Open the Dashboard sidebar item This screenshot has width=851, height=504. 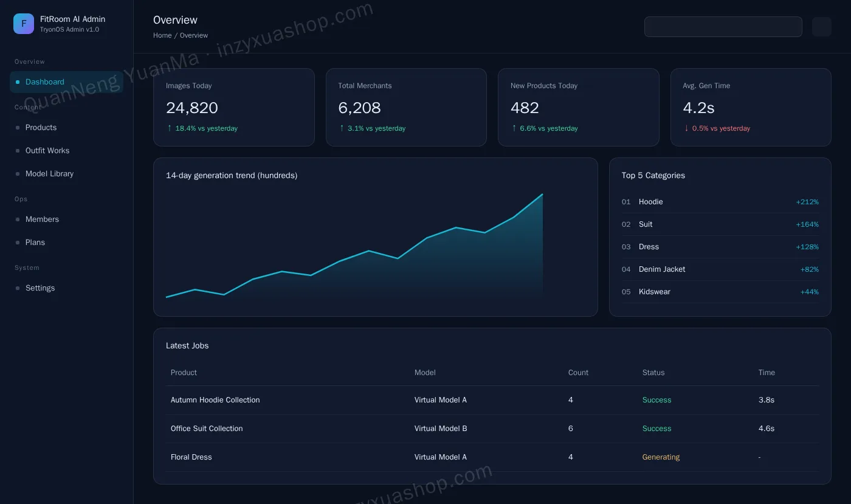66,82
